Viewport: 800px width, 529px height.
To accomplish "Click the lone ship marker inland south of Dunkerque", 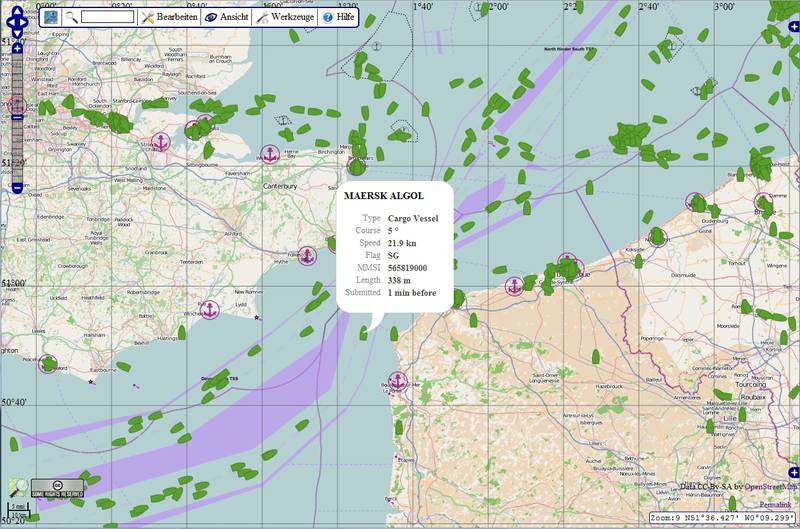I will click(595, 357).
